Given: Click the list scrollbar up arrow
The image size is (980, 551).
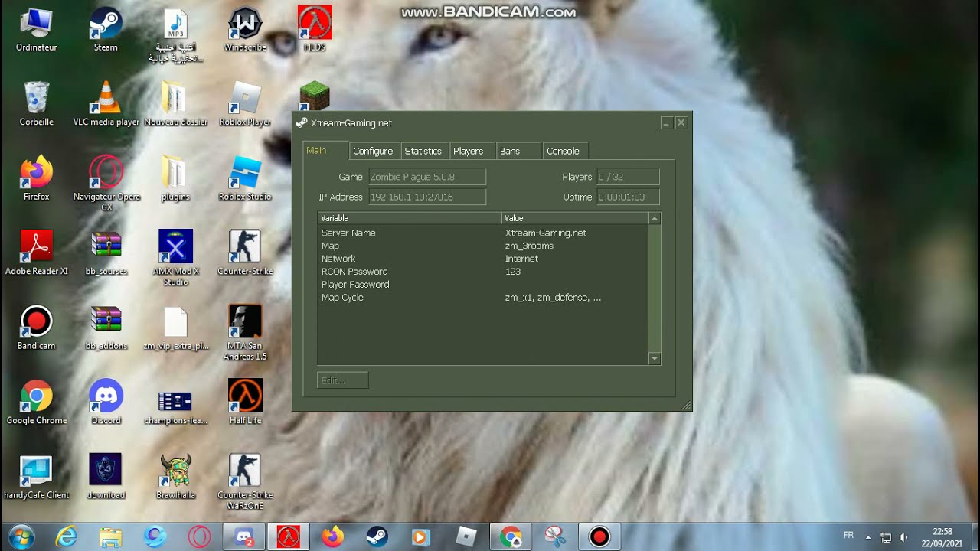Looking at the screenshot, I should pos(654,218).
